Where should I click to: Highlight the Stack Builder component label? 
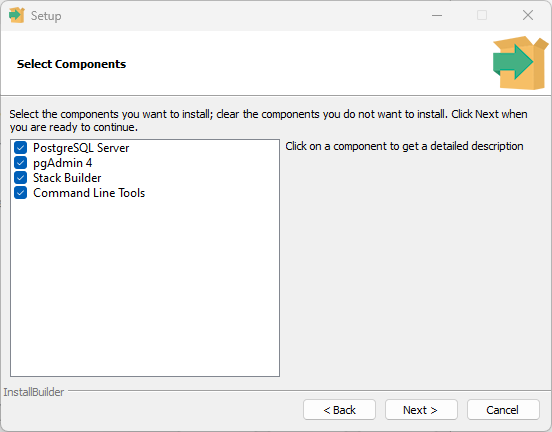tap(67, 178)
